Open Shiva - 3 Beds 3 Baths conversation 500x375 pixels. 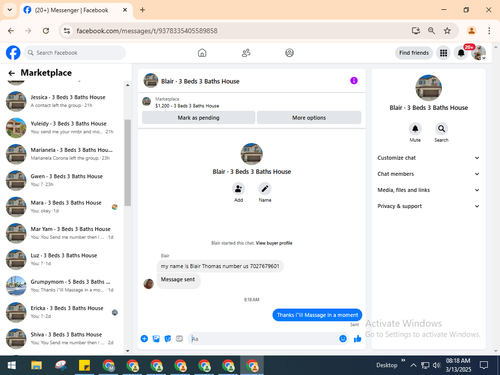coord(63,338)
